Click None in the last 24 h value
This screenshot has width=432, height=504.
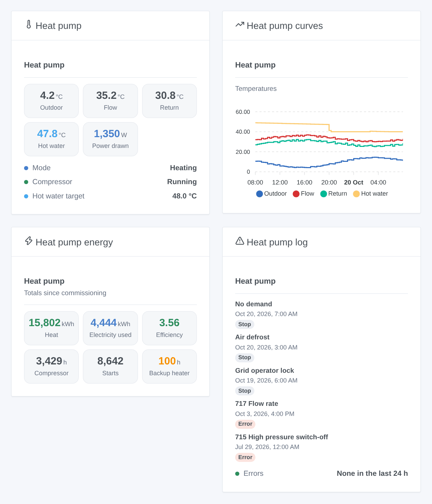click(372, 473)
